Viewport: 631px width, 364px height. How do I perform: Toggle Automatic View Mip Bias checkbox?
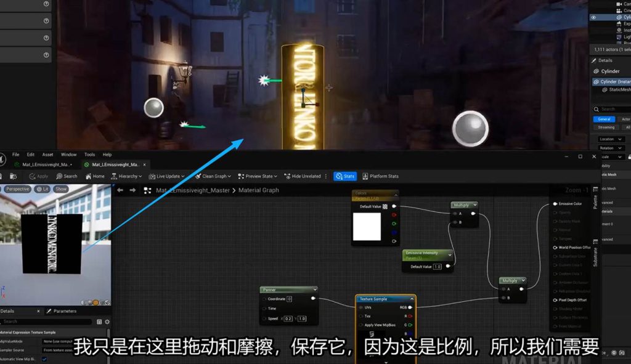pyautogui.click(x=44, y=359)
